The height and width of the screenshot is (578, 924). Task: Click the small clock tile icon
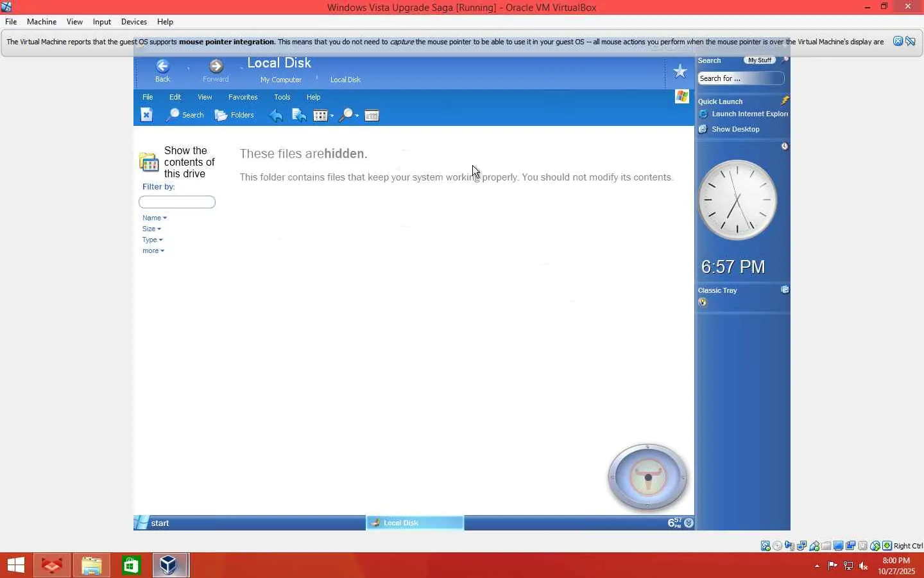click(785, 146)
